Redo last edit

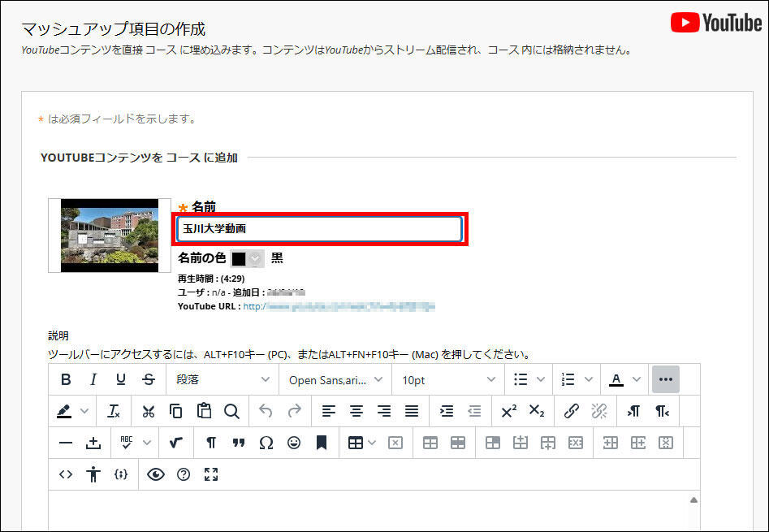click(x=294, y=411)
